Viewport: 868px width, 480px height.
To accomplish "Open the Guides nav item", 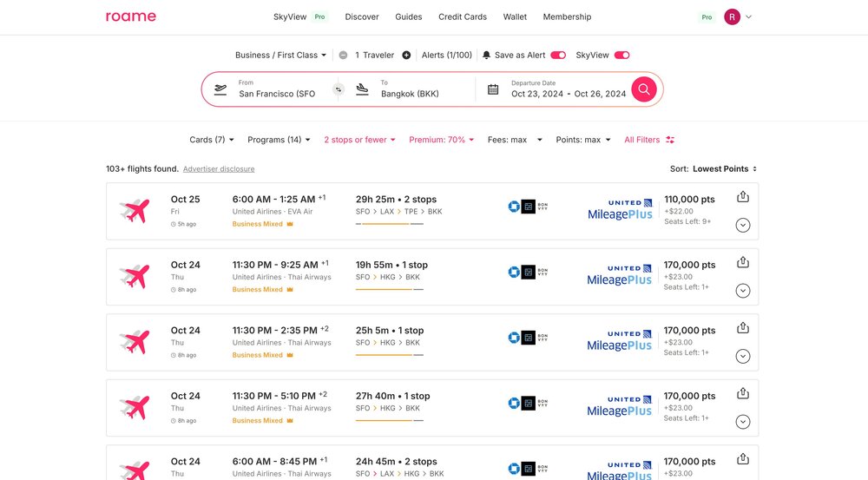I will [x=409, y=17].
